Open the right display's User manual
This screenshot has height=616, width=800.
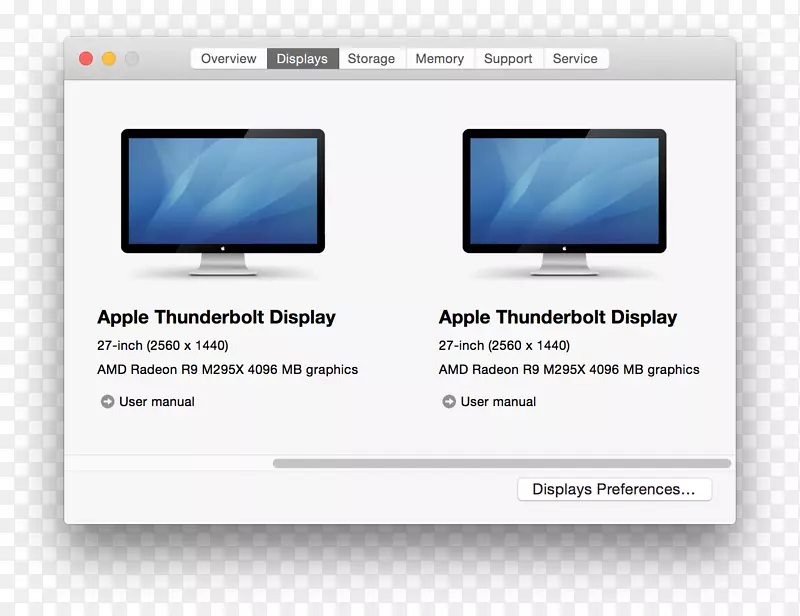point(497,401)
